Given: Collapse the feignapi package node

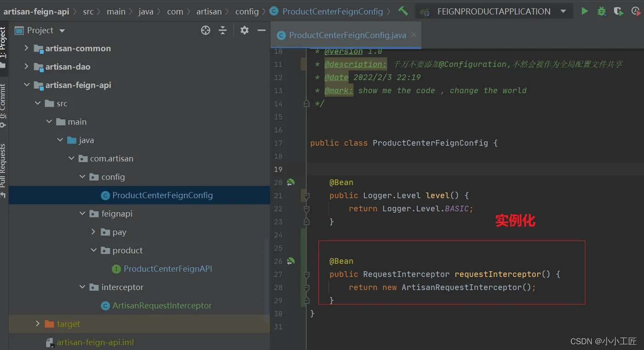Looking at the screenshot, I should [82, 214].
